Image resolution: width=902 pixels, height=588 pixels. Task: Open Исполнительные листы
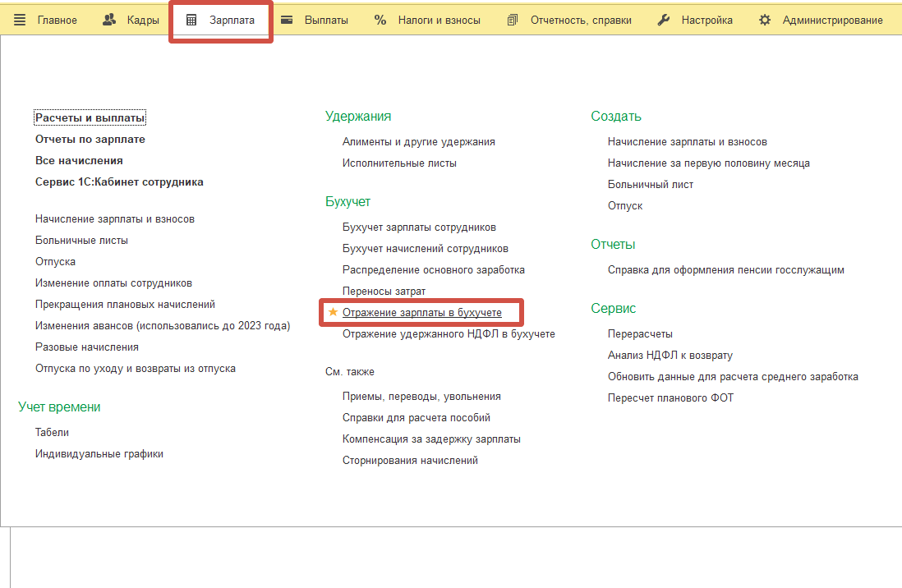pyautogui.click(x=399, y=163)
